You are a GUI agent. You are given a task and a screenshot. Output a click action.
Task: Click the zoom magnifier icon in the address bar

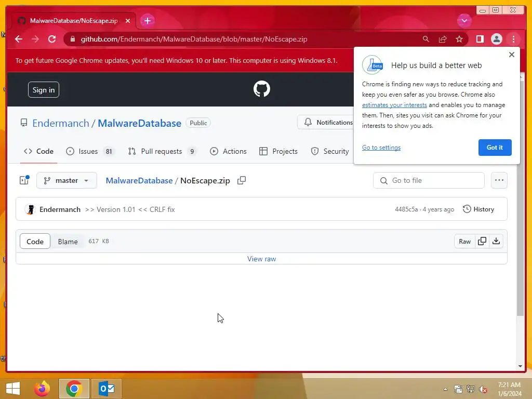pos(426,39)
